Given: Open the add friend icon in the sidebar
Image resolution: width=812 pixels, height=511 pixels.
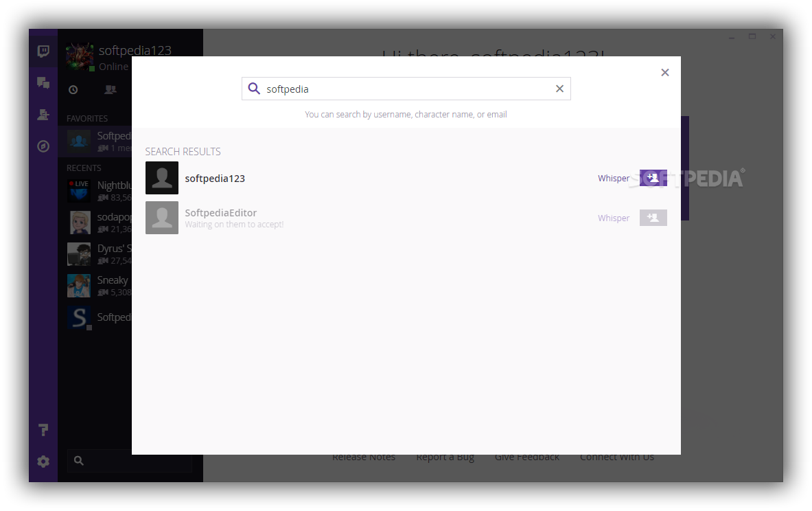Looking at the screenshot, I should click(x=43, y=115).
